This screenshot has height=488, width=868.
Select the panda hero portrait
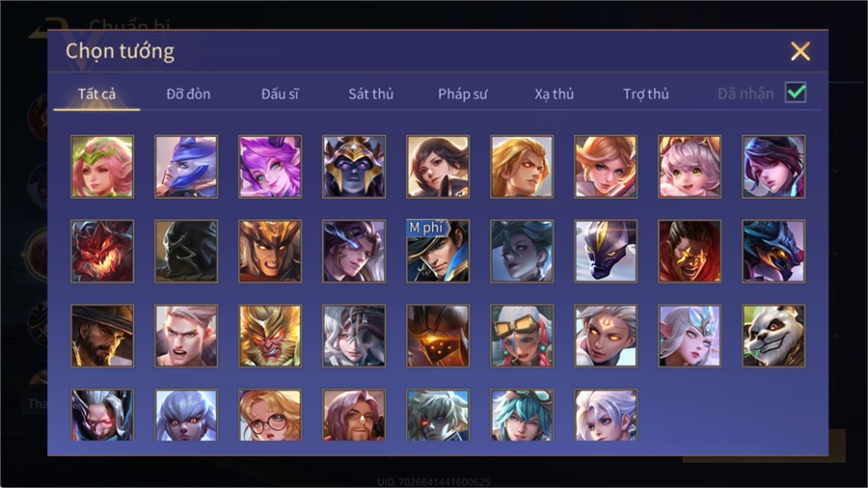pos(773,336)
